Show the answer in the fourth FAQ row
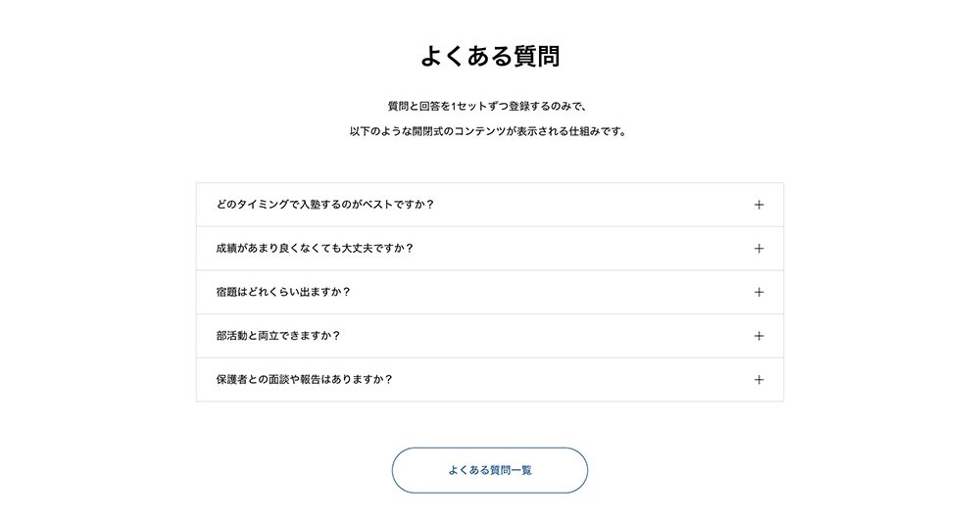The image size is (980, 520). coord(490,336)
